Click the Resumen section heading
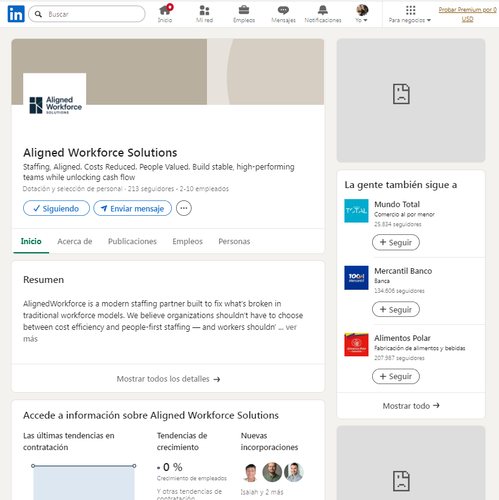The image size is (499, 500). (x=43, y=280)
